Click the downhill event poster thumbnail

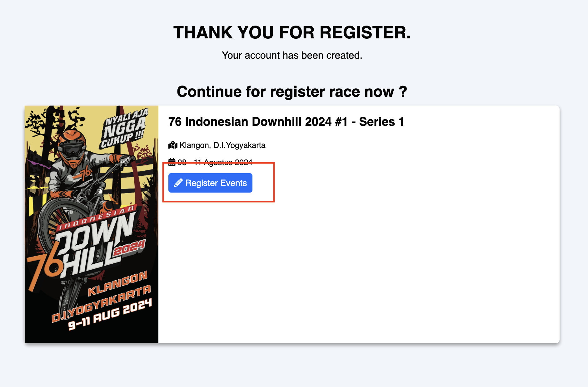tap(92, 224)
